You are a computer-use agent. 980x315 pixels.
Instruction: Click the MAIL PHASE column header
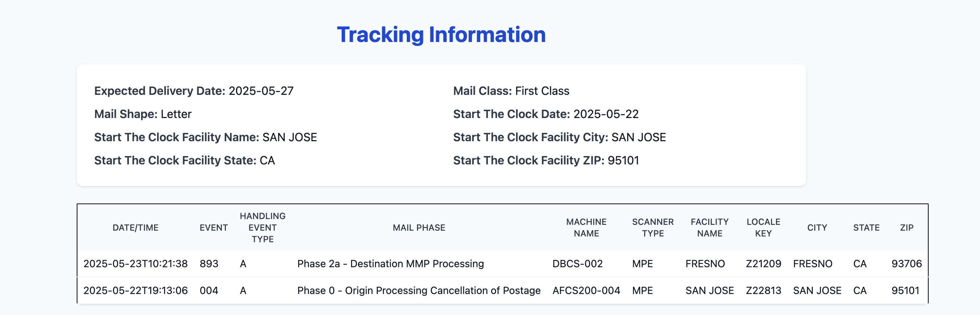coord(418,227)
